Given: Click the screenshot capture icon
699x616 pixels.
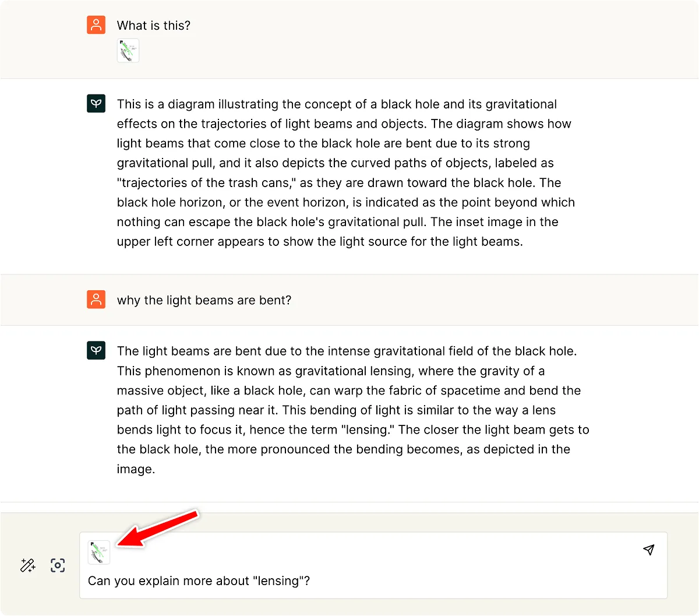Looking at the screenshot, I should [58, 565].
